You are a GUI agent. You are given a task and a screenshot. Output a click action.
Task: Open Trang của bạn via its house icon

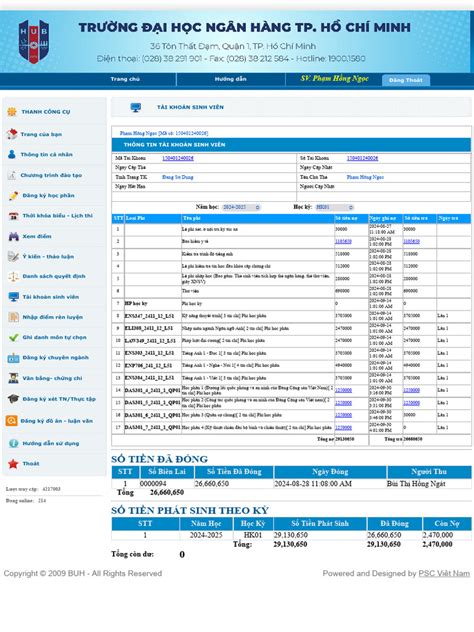click(12, 134)
